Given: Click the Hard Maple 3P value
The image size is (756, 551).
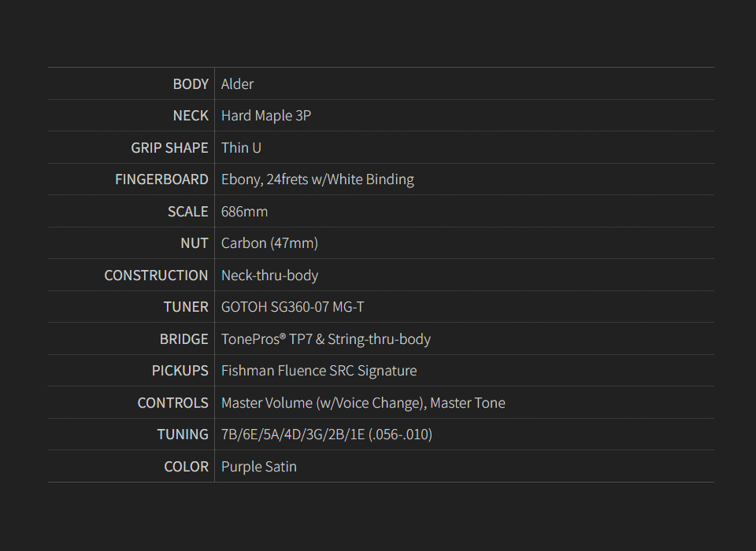Looking at the screenshot, I should pyautogui.click(x=265, y=116).
